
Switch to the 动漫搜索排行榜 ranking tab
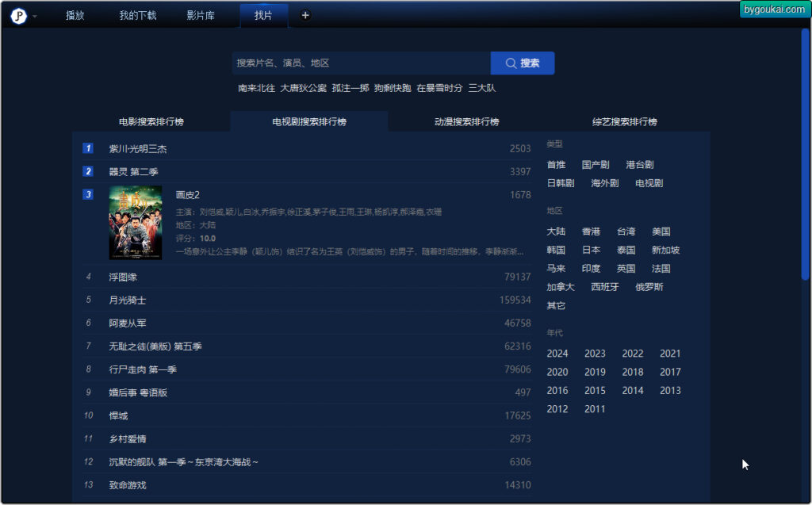pos(467,122)
